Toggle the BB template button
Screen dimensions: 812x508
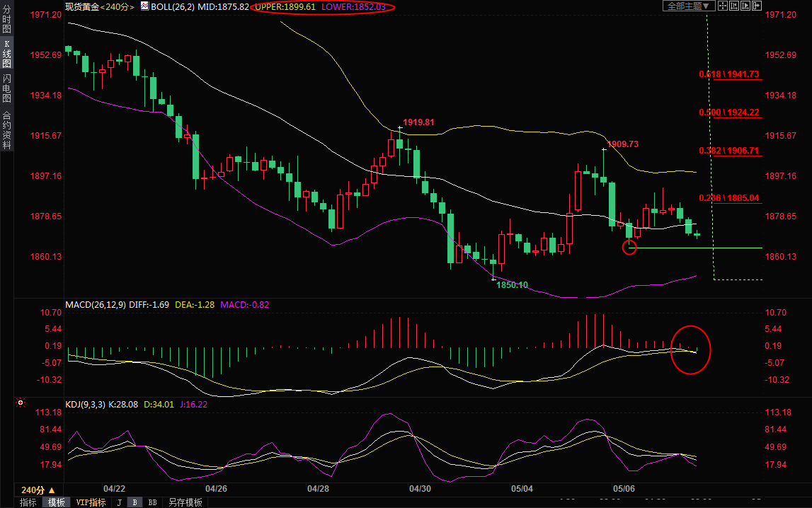tap(152, 502)
